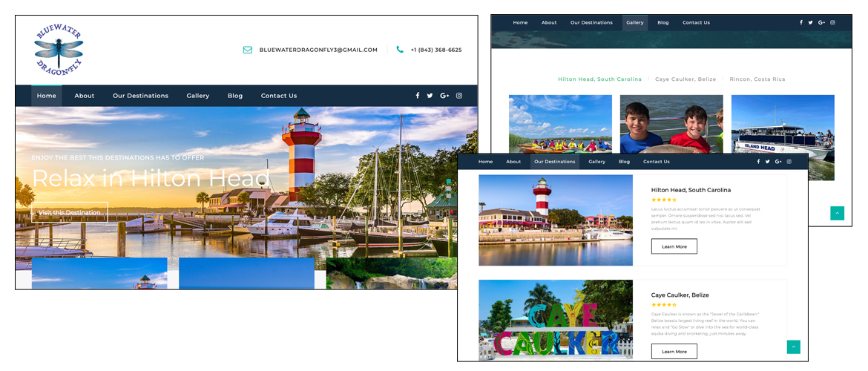
Task: Click Twitter icon in the homepage navigation bar
Action: [x=430, y=96]
